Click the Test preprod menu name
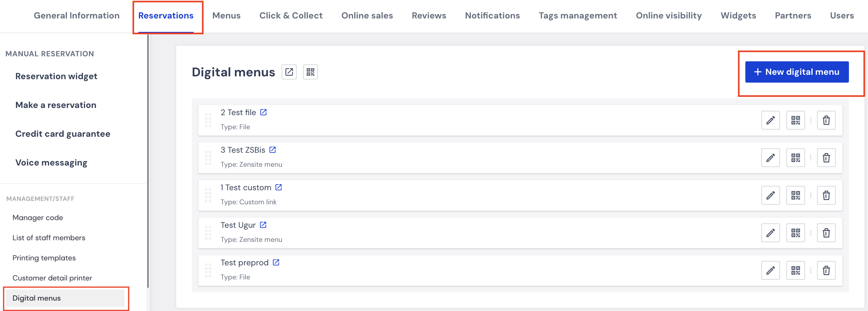 tap(245, 263)
